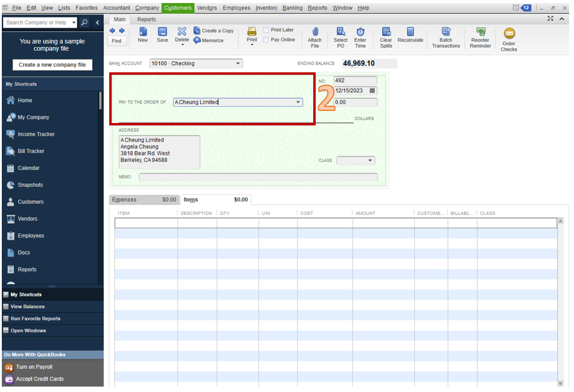Screen dimensions: 574x392
Task: Open Income Tracker in the sidebar
Action: click(36, 134)
